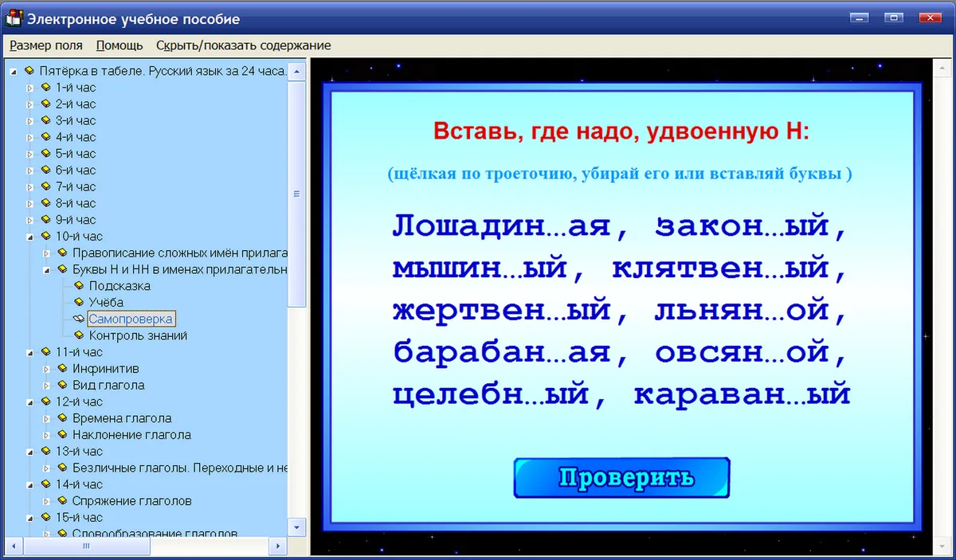Expand the 5-й час tree node
This screenshot has height=560, width=956.
[30, 154]
